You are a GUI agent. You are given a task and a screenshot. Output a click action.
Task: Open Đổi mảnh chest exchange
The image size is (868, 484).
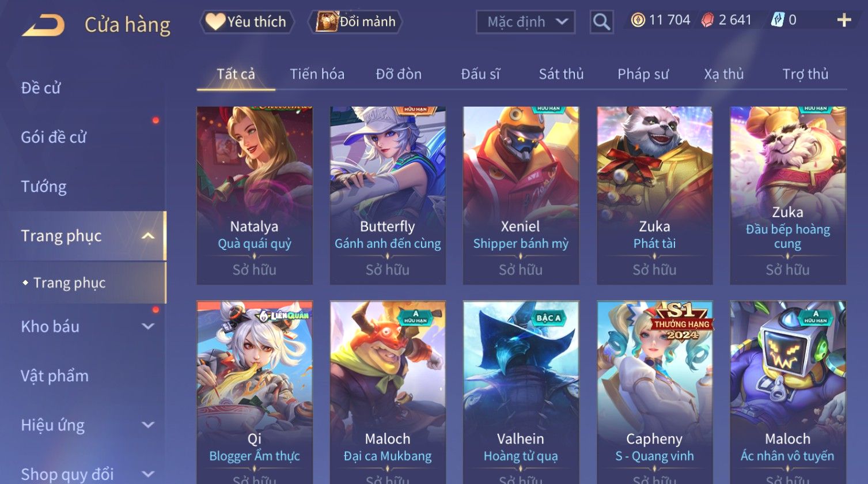coord(355,22)
